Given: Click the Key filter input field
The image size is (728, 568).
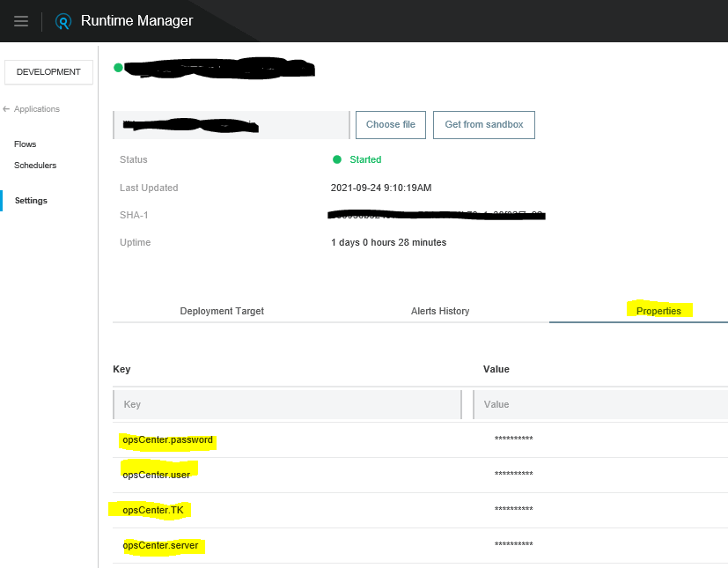Looking at the screenshot, I should [286, 404].
